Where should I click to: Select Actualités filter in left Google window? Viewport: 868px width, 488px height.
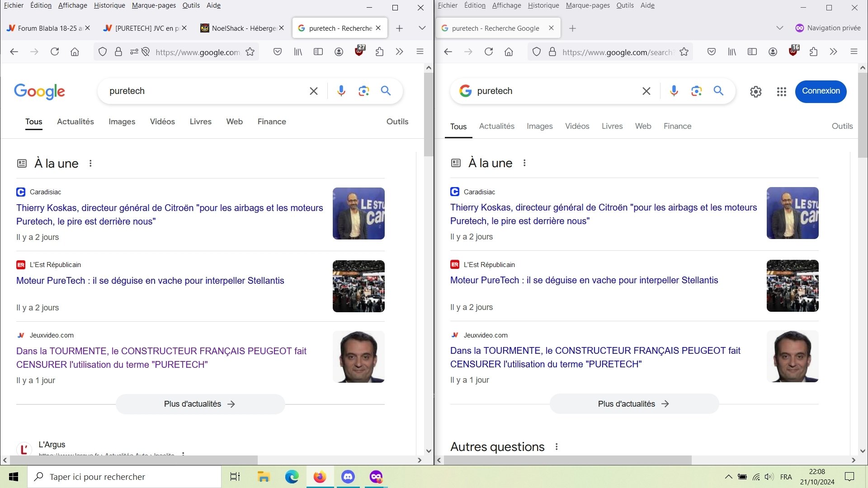[75, 122]
